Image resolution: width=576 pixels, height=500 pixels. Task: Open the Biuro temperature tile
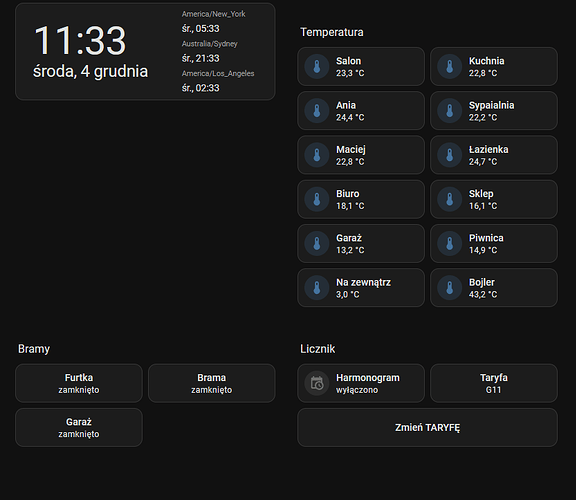(361, 199)
